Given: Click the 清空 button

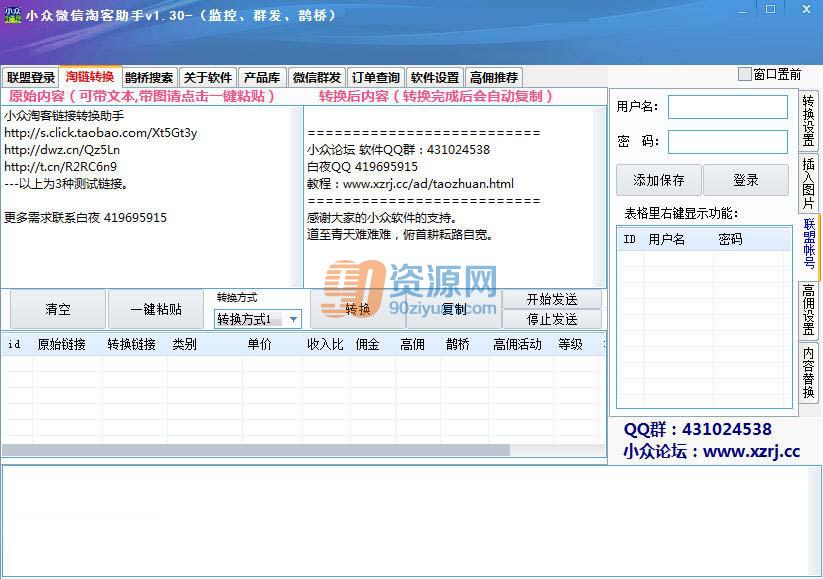Looking at the screenshot, I should 58,309.
